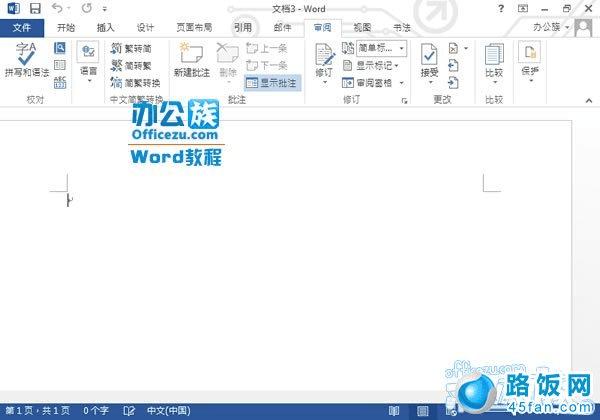Expand the Reject change dropdown arrow
Screen dimensions: 600x420
[466, 49]
